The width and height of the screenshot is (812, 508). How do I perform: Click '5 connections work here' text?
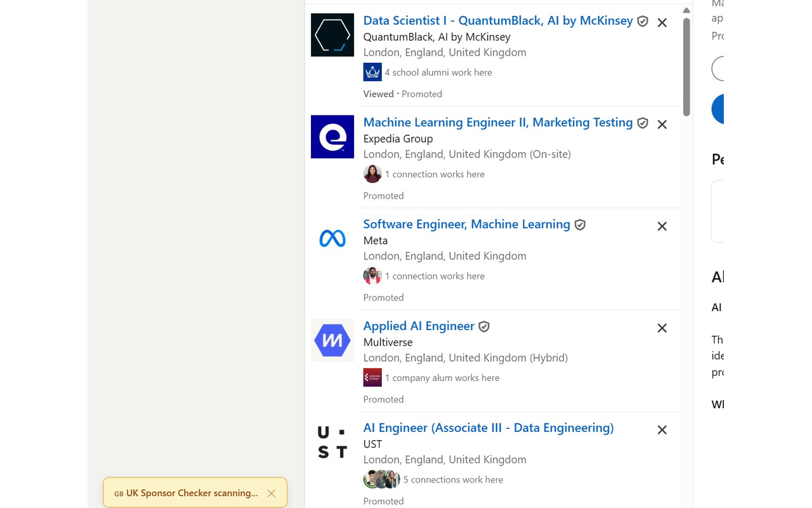pos(453,479)
